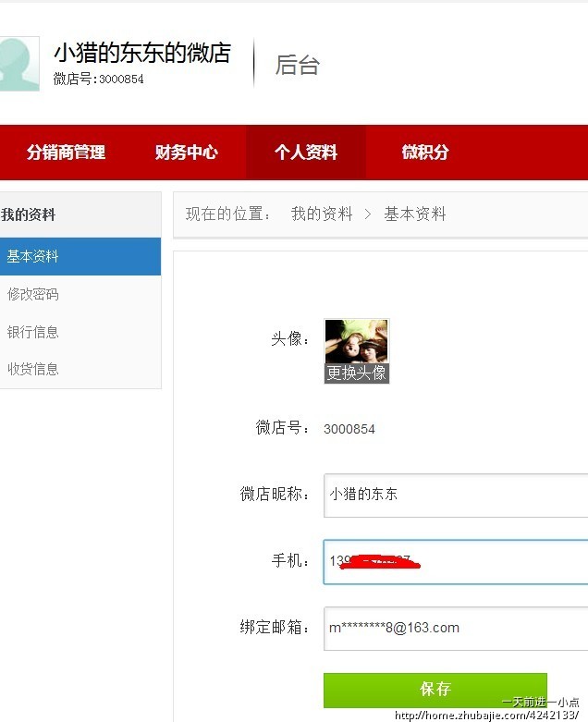This screenshot has width=588, height=722.
Task: Select the 个人资料 tab
Action: tap(306, 153)
